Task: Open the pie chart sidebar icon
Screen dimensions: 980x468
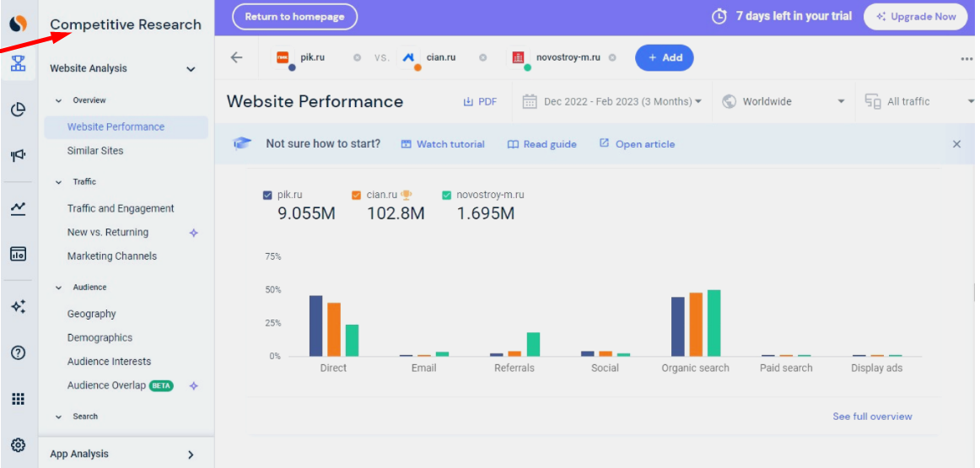Action: [18, 109]
